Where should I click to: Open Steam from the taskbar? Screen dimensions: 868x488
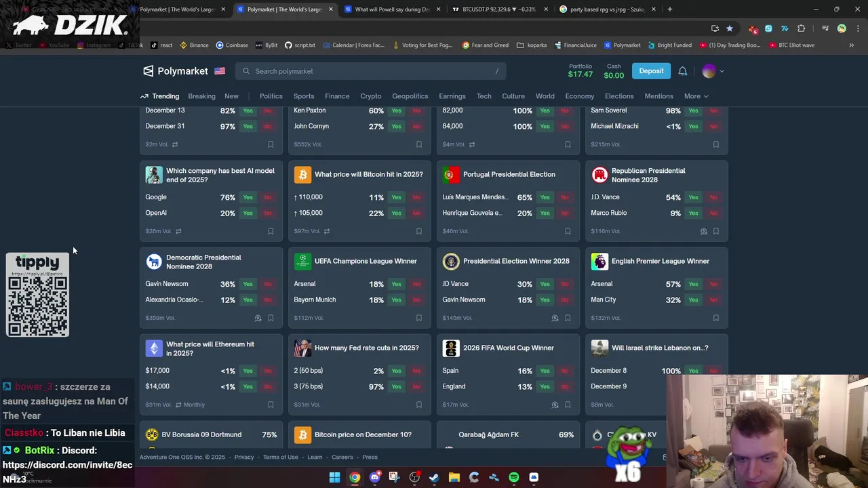(x=434, y=477)
